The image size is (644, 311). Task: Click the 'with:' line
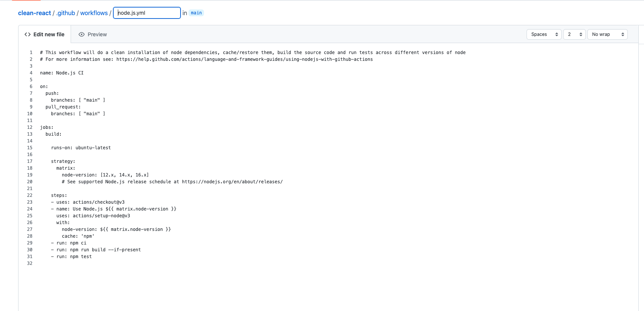(63, 223)
